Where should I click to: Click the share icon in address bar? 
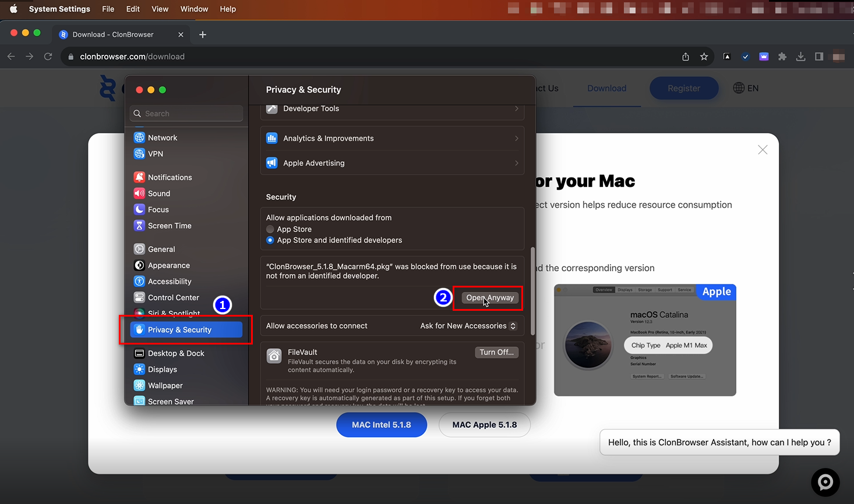pyautogui.click(x=686, y=56)
